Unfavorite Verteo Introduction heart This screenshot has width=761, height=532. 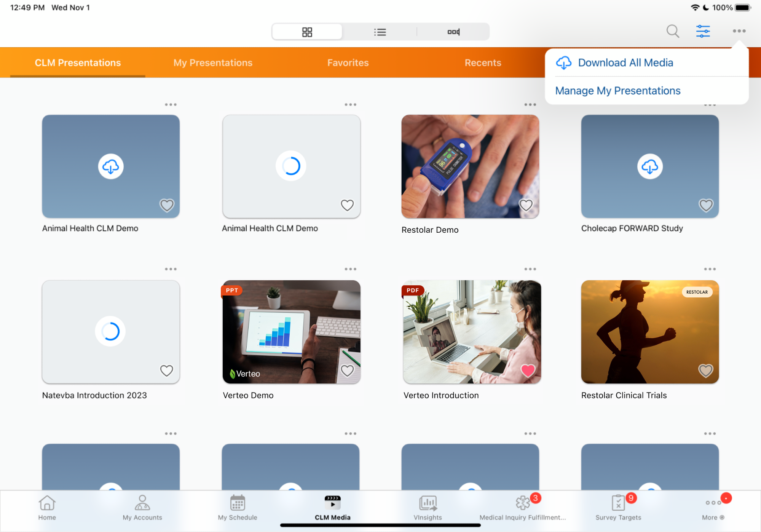coord(528,370)
